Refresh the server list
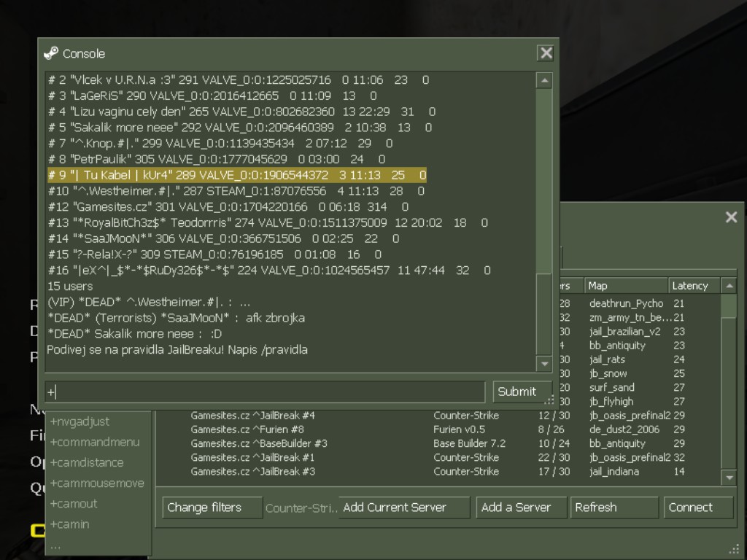The width and height of the screenshot is (747, 560). (614, 507)
